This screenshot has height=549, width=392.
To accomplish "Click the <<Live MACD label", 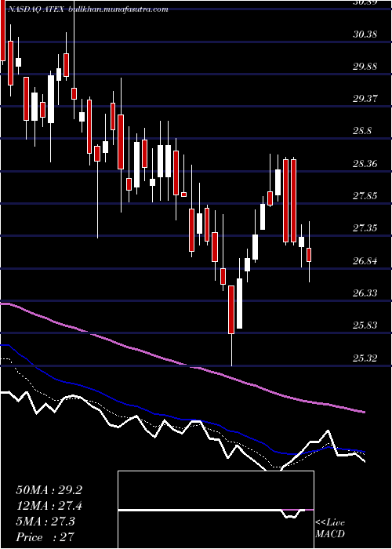I will tap(330, 528).
